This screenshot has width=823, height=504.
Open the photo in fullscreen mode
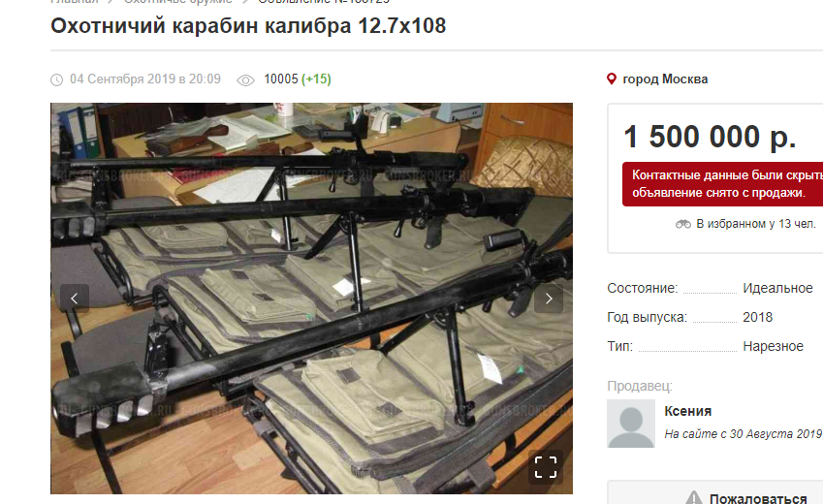click(x=546, y=467)
